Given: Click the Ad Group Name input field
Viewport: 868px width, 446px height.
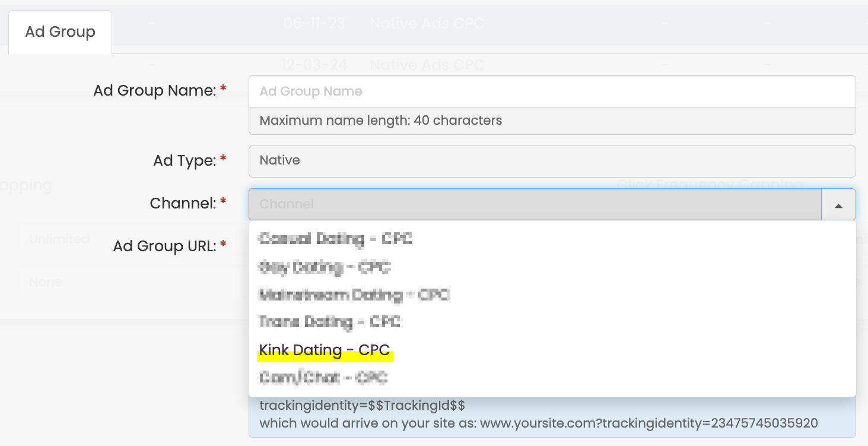Looking at the screenshot, I should pos(552,91).
